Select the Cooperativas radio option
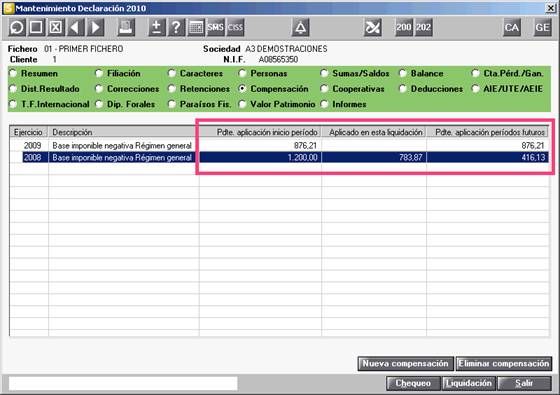560x395 pixels. pos(324,89)
